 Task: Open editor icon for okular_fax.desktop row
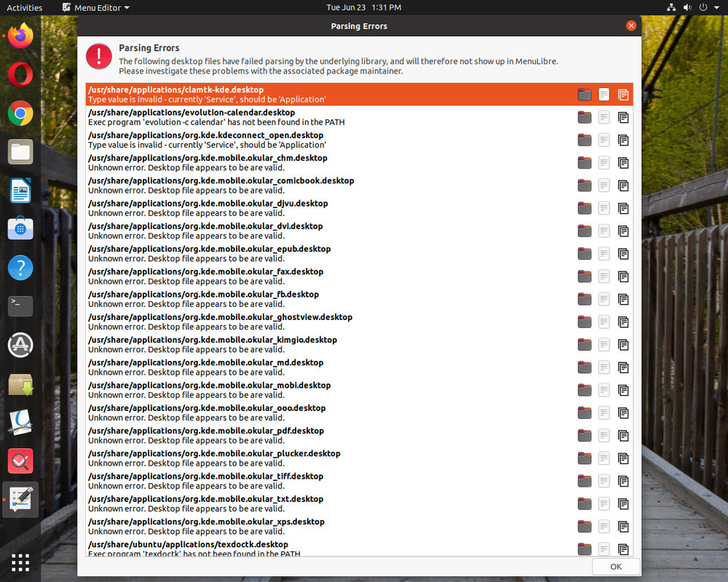[604, 276]
